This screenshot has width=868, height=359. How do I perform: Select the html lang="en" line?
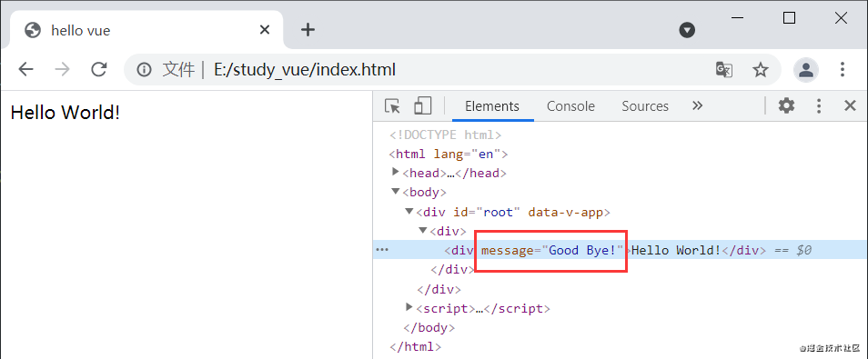coord(449,154)
